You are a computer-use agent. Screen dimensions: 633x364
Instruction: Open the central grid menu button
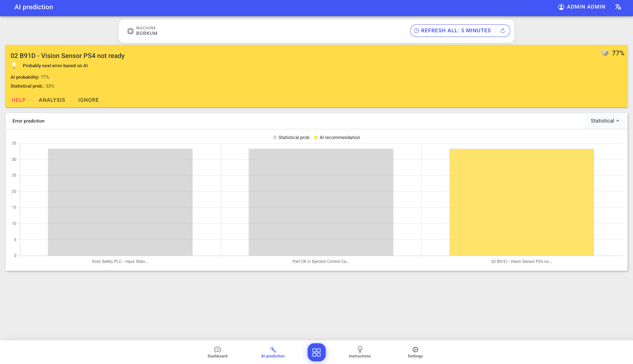point(316,352)
